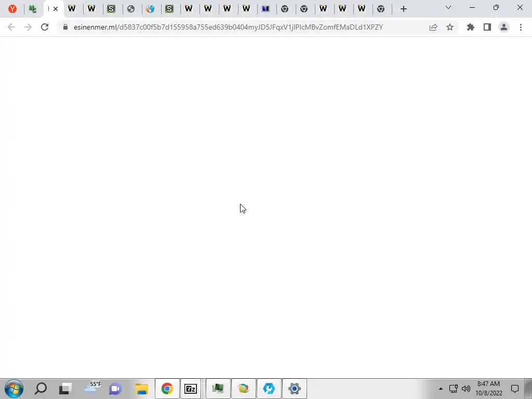Viewport: 532px width, 399px height.
Task: Switch to the red Y icon tab
Action: point(12,9)
